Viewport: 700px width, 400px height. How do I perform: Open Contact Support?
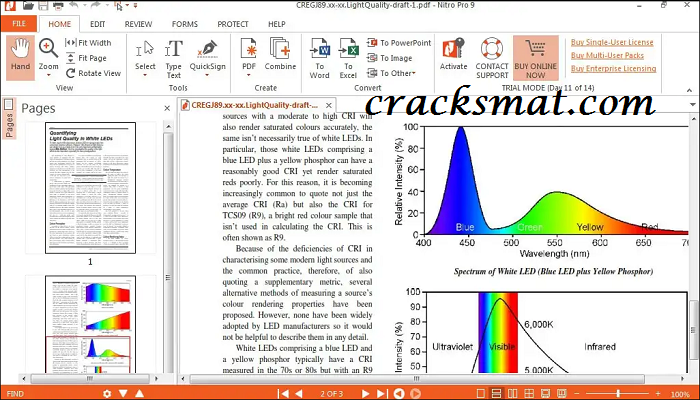(x=492, y=58)
